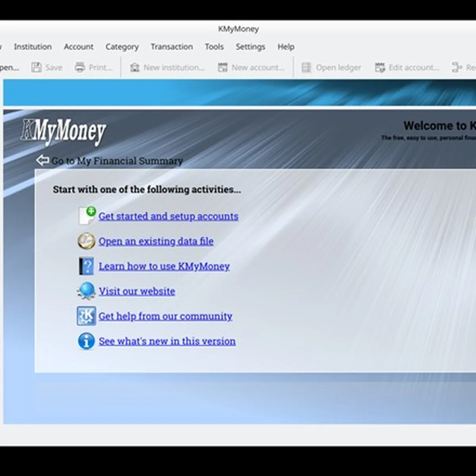Click the Edit account toolbar icon
This screenshot has width=476, height=476.
(x=380, y=67)
